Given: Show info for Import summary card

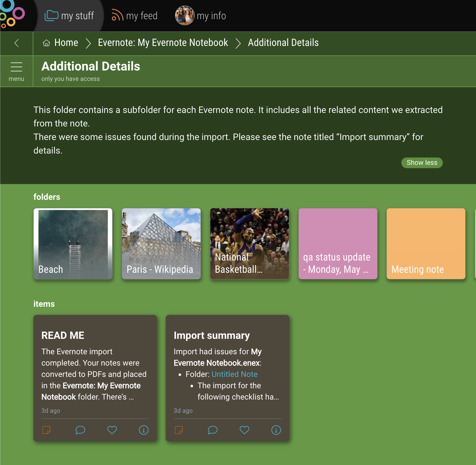Looking at the screenshot, I should coord(276,430).
